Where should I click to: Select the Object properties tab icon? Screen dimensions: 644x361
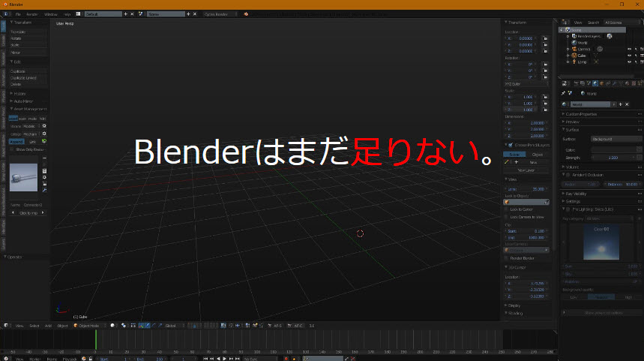(602, 83)
